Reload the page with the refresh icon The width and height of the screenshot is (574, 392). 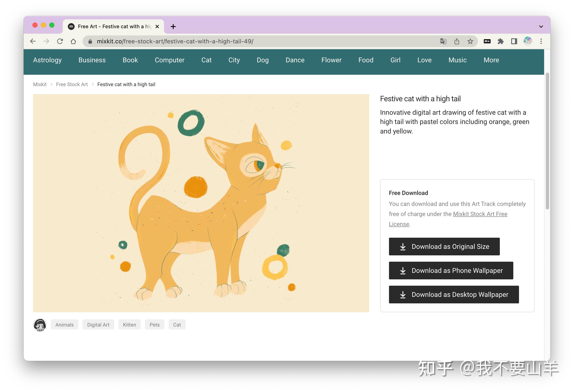(x=60, y=41)
